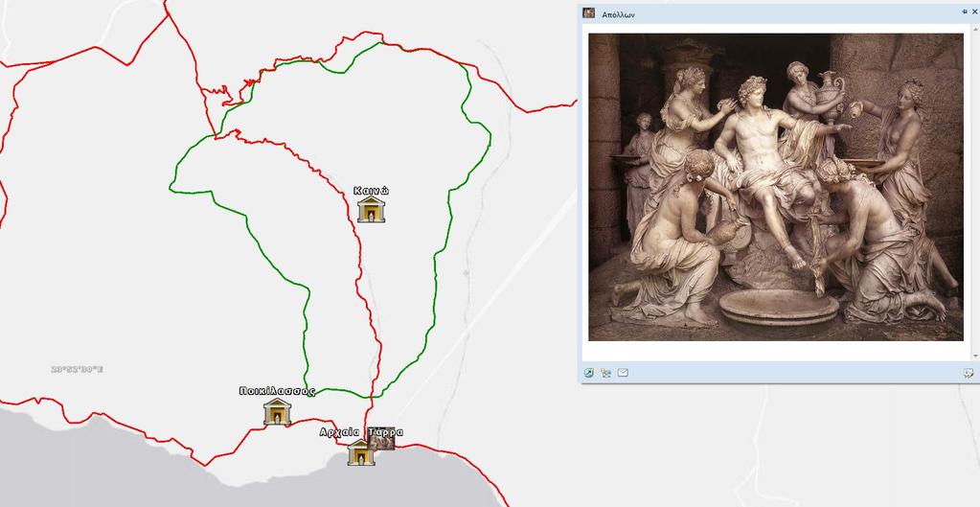Click the Ποικίλασσος map label
Screen dimensions: 980x507
[277, 391]
